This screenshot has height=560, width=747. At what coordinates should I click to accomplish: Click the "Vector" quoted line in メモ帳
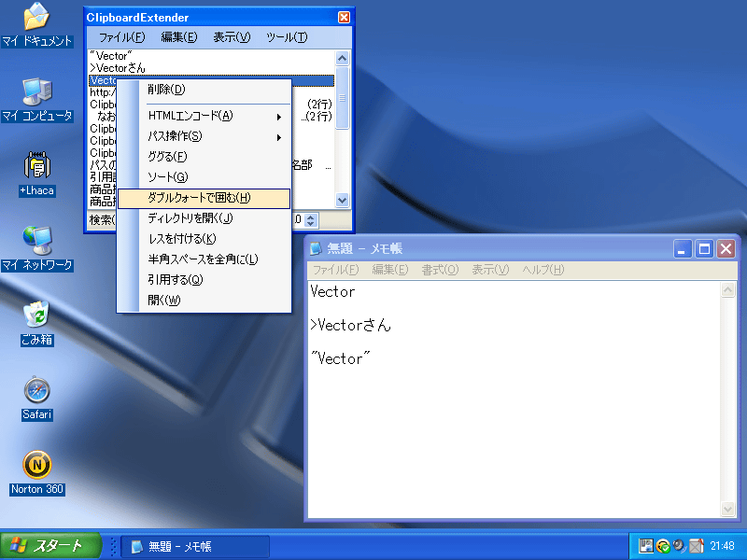pyautogui.click(x=340, y=358)
